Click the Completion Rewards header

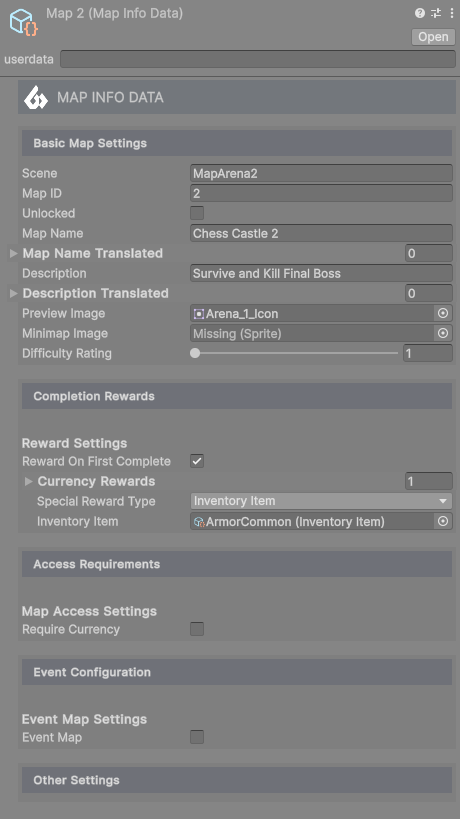[x=237, y=396]
